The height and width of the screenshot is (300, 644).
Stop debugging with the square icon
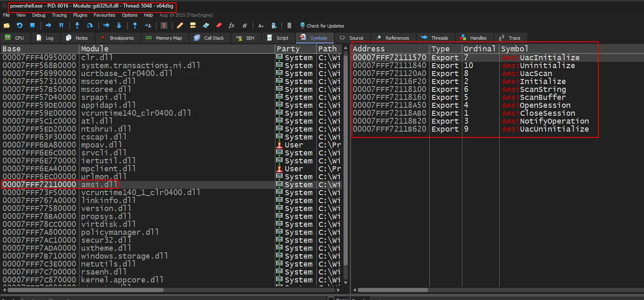pyautogui.click(x=32, y=25)
